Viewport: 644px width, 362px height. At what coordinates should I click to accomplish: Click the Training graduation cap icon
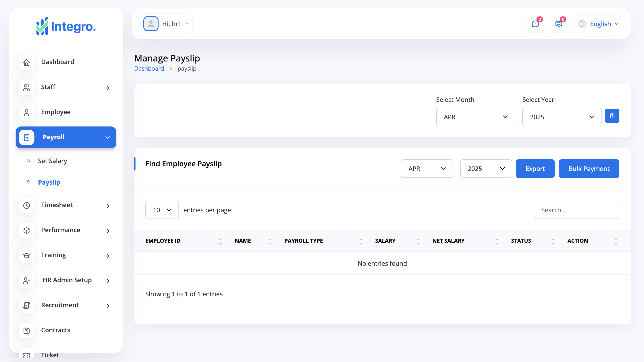tap(27, 255)
